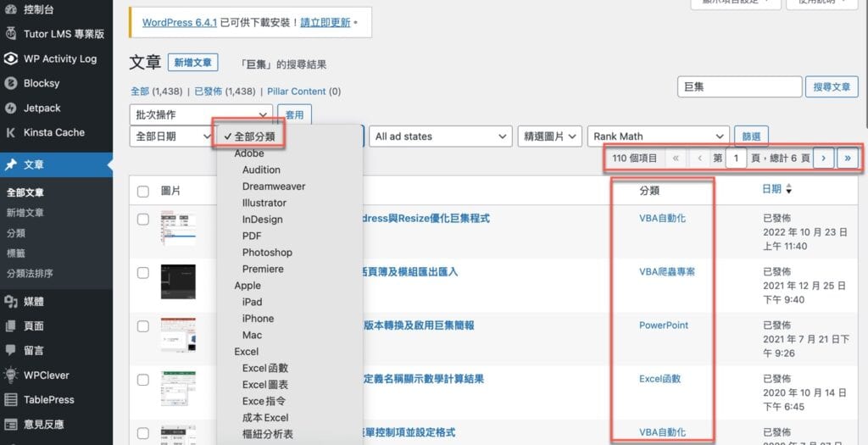
Task: Click the 請立即更新 update link
Action: click(325, 23)
